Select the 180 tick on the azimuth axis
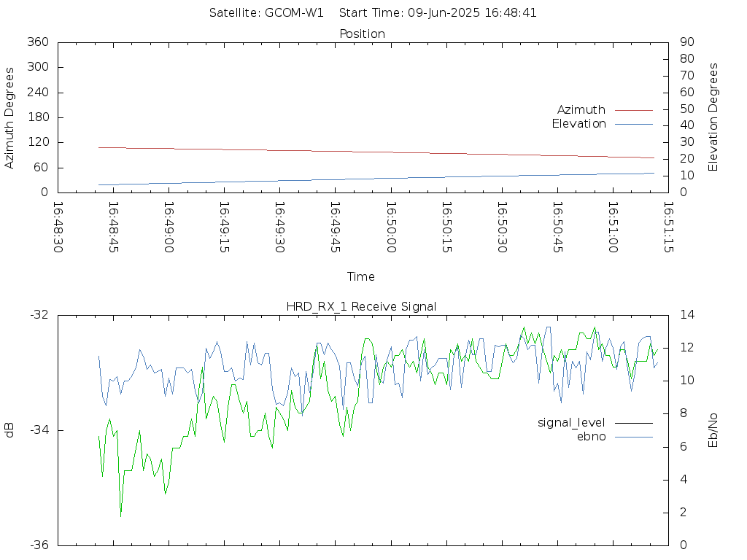 click(x=38, y=117)
